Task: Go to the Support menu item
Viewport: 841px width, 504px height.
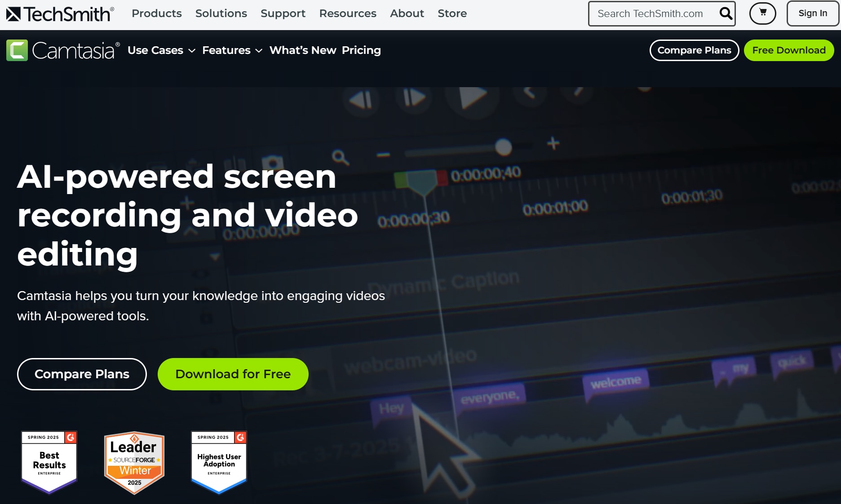Action: [283, 13]
